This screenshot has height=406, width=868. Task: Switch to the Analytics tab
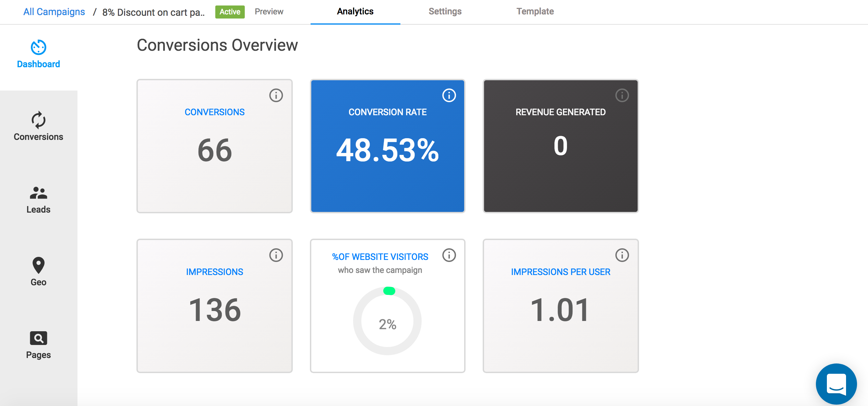(355, 12)
